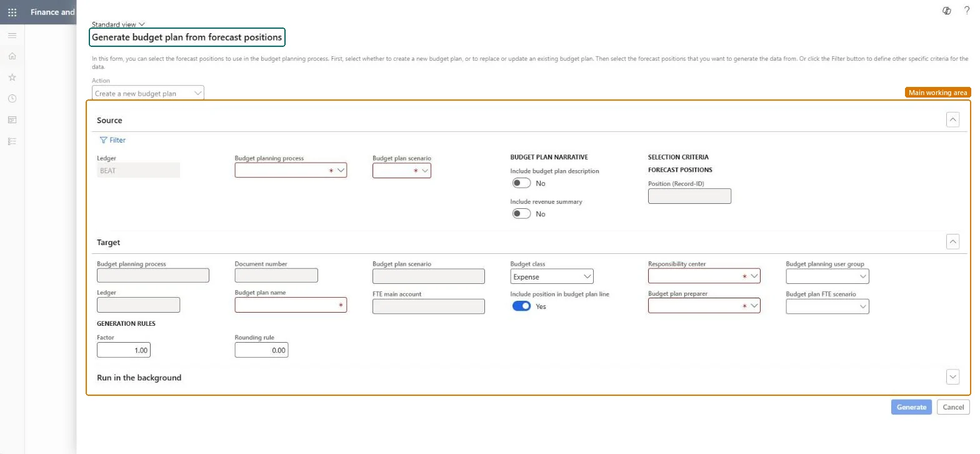Click the Budget plan name field

pyautogui.click(x=291, y=305)
